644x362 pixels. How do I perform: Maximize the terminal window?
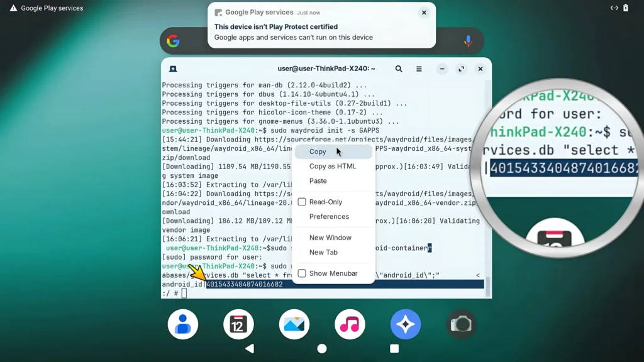[x=461, y=69]
